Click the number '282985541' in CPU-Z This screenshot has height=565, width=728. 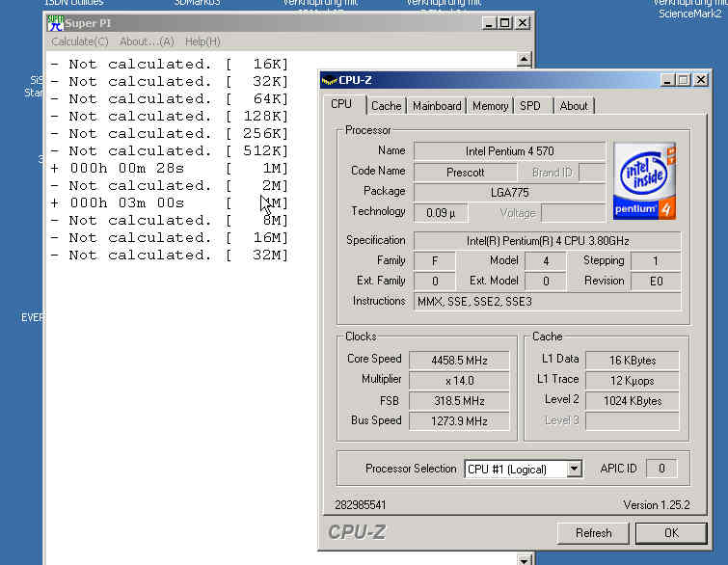click(361, 504)
